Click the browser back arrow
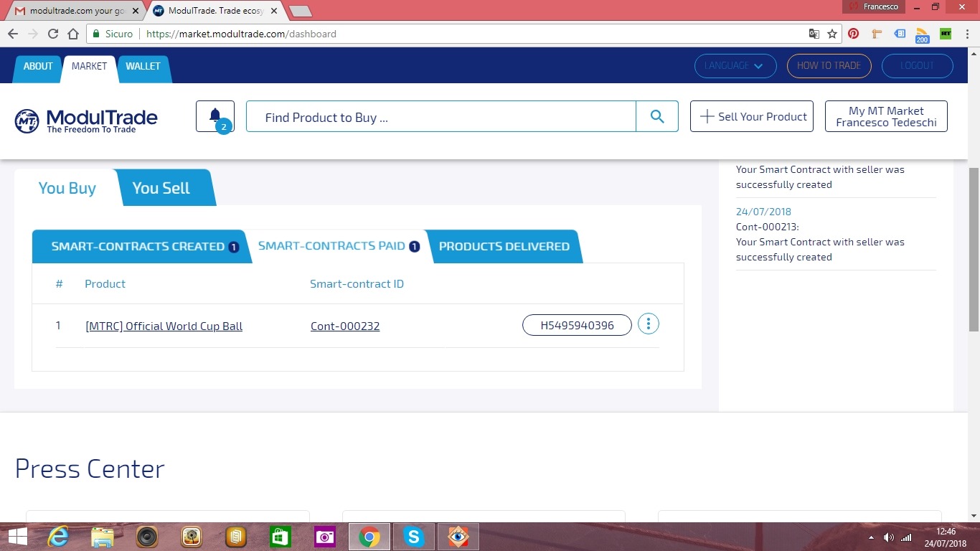Screen dimensions: 980x551 (13, 34)
